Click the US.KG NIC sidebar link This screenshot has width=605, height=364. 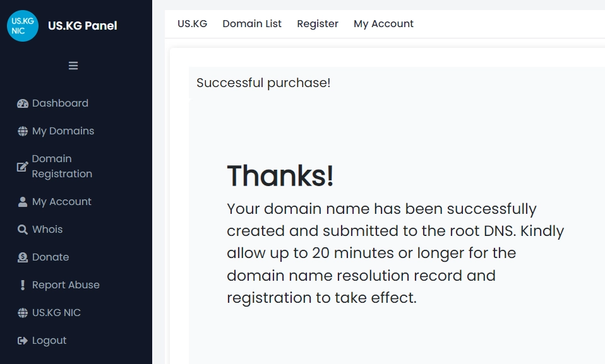[56, 313]
